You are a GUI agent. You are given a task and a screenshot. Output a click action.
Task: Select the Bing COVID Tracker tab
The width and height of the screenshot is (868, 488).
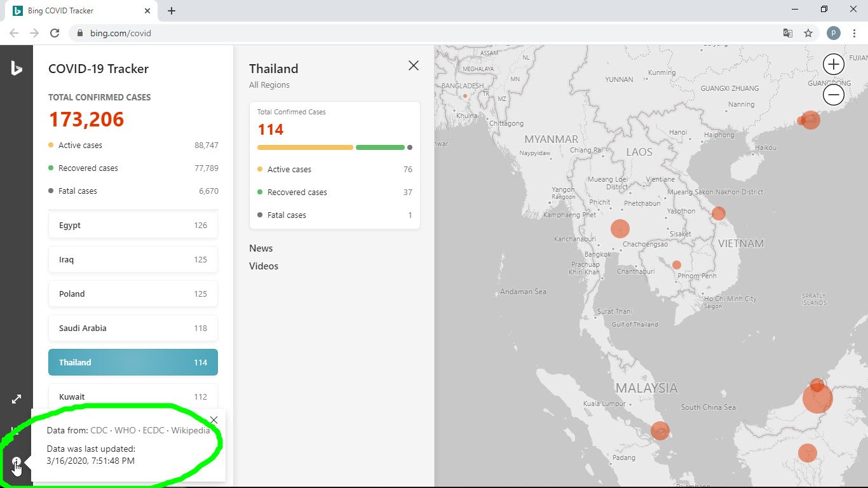(x=81, y=11)
